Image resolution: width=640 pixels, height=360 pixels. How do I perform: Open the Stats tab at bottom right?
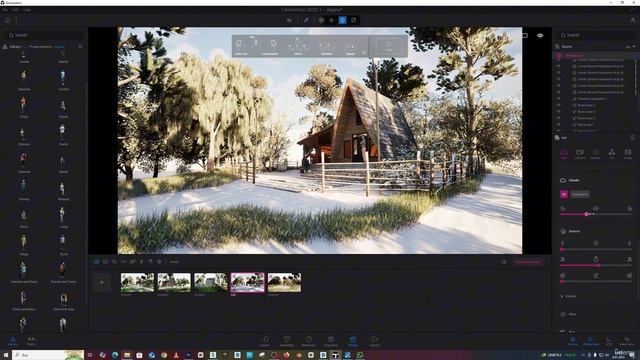pyautogui.click(x=609, y=341)
